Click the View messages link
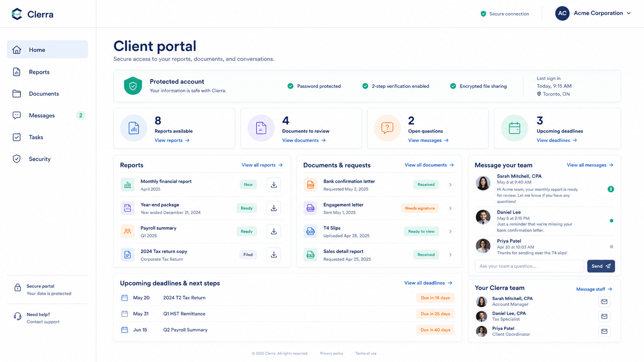Image resolution: width=644 pixels, height=362 pixels. click(428, 140)
